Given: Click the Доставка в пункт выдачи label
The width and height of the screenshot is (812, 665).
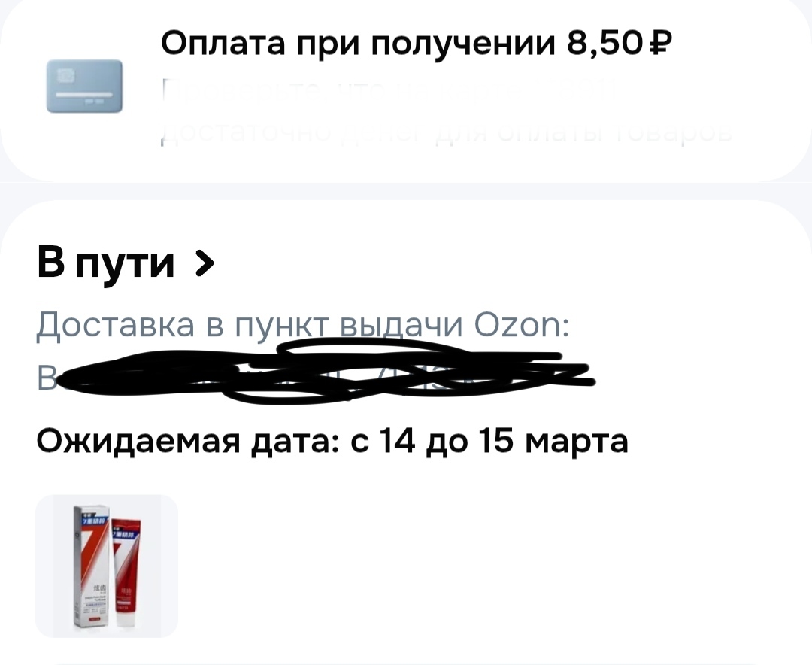Looking at the screenshot, I should (x=250, y=326).
